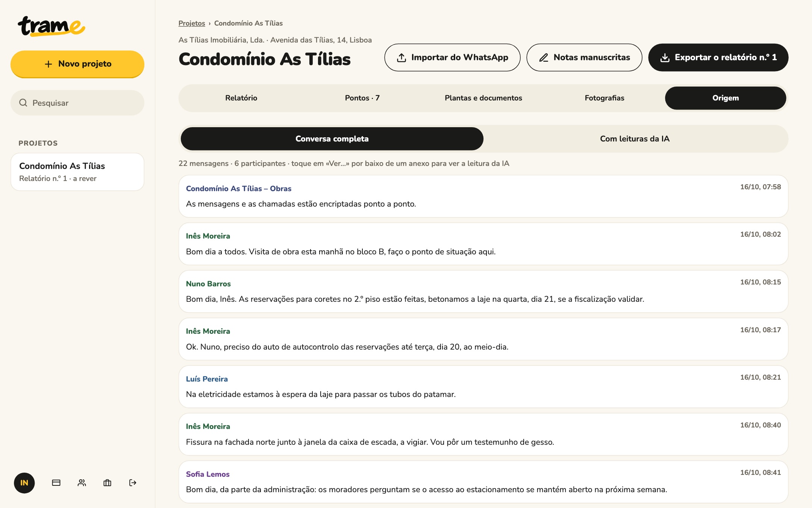Switch to the Relatório tab
This screenshot has height=508, width=812.
pos(241,98)
